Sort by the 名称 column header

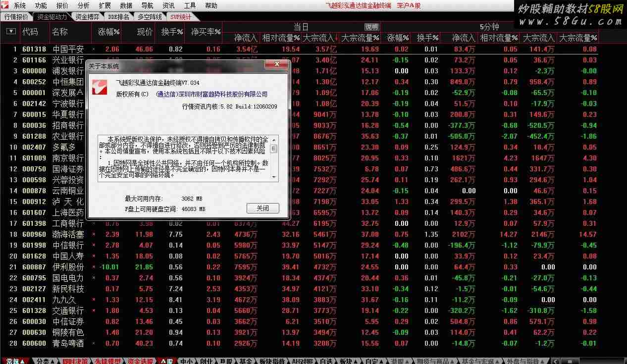coord(59,32)
